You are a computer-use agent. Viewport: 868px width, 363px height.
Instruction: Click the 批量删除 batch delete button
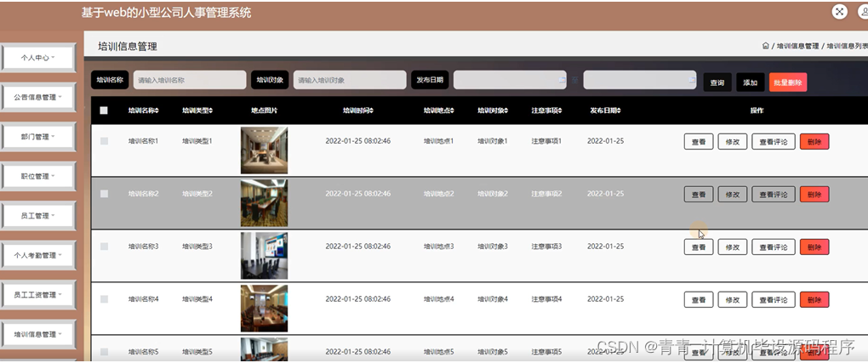coord(788,82)
